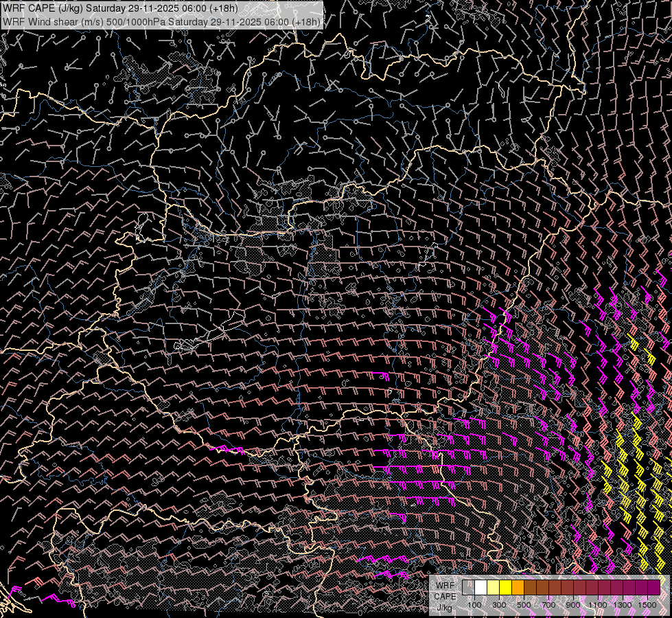Viewport: 672px width, 618px height.
Task: Click the WRF Wind shear 500/1000hPa title line
Action: tap(161, 22)
